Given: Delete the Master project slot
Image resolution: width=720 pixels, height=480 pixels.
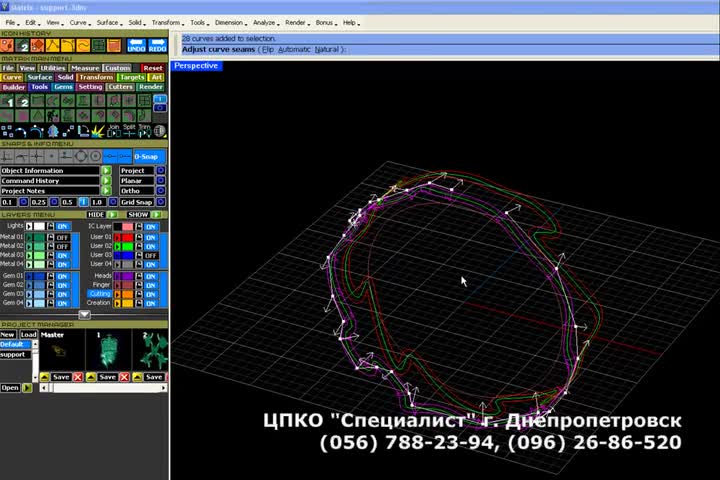Looking at the screenshot, I should click(77, 377).
